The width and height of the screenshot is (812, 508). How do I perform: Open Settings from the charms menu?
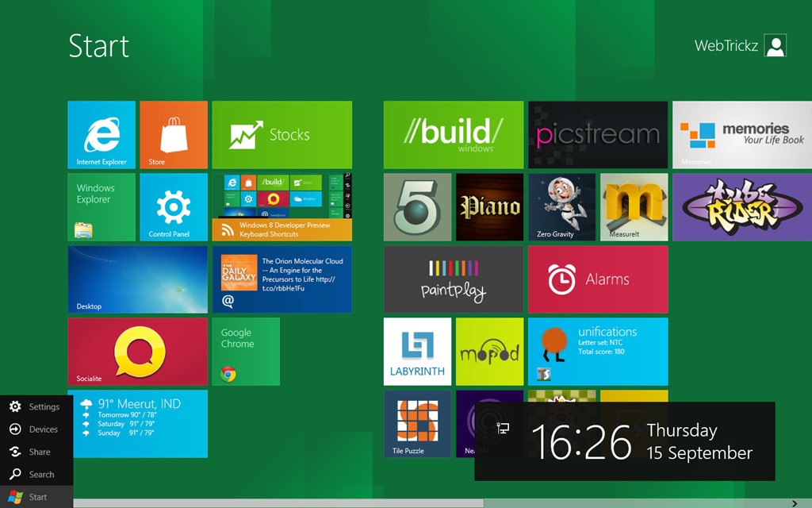[x=36, y=407]
